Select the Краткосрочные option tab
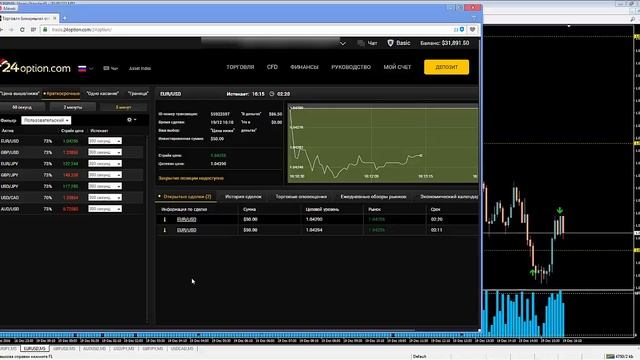This screenshot has width=640, height=360. click(62, 93)
